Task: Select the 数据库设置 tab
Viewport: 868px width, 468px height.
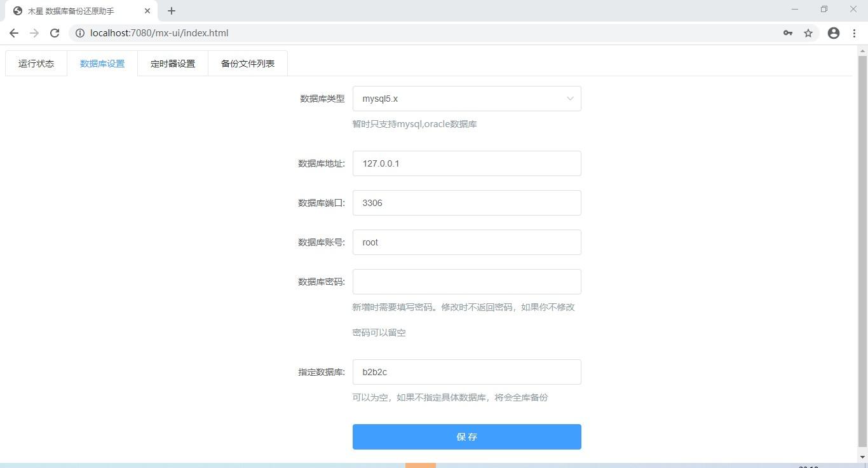Action: (102, 64)
